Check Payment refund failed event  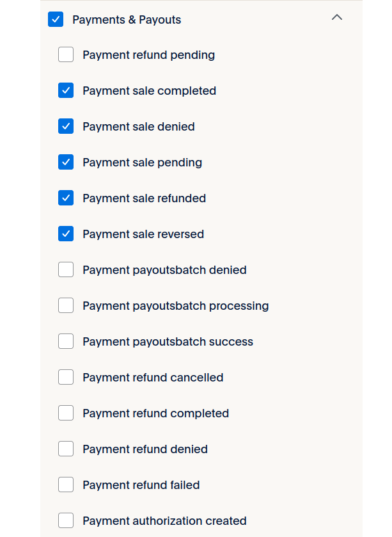66,485
